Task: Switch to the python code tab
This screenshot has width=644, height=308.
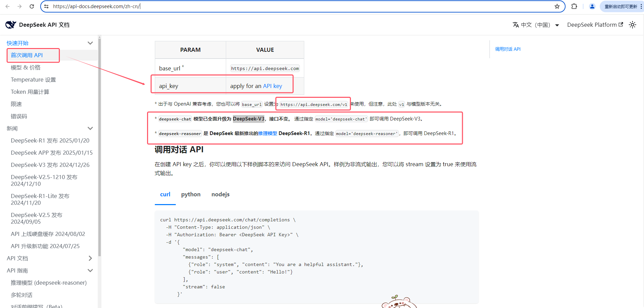Action: [x=191, y=194]
